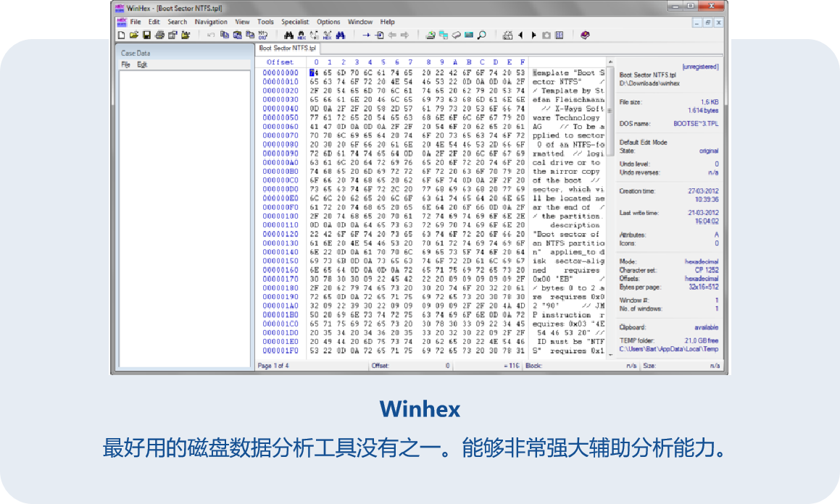Click the [unregistered] label
This screenshot has height=504, width=840.
[700, 67]
